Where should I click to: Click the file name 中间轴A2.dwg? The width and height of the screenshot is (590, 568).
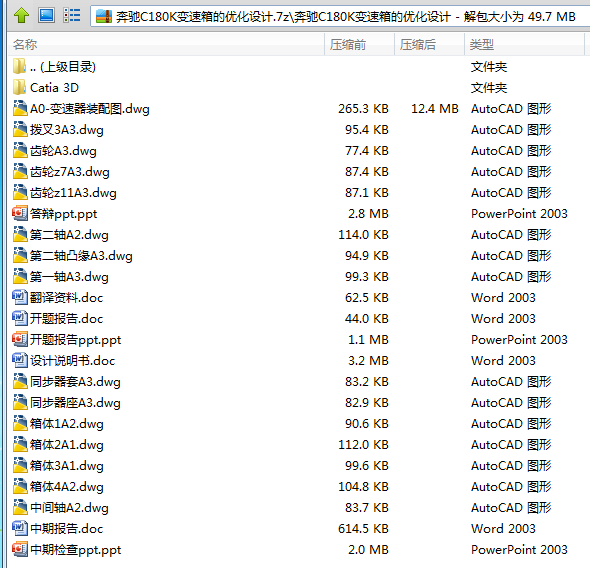(x=69, y=508)
